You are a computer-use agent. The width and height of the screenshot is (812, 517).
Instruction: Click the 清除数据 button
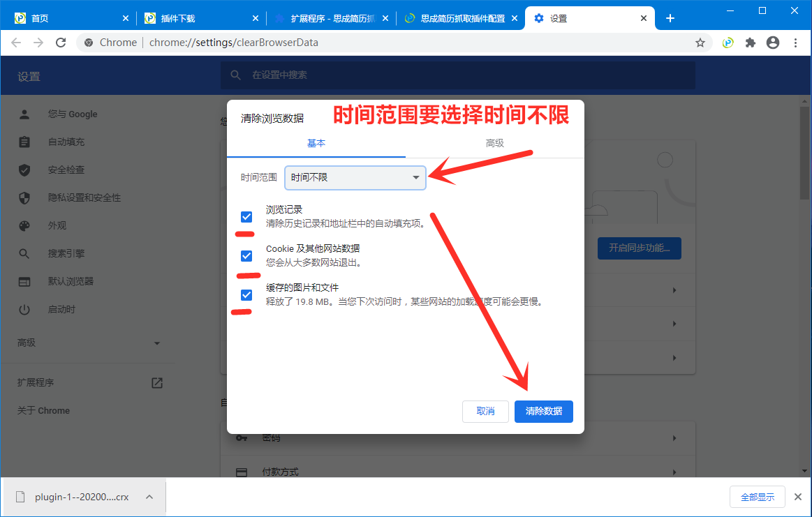(x=543, y=412)
